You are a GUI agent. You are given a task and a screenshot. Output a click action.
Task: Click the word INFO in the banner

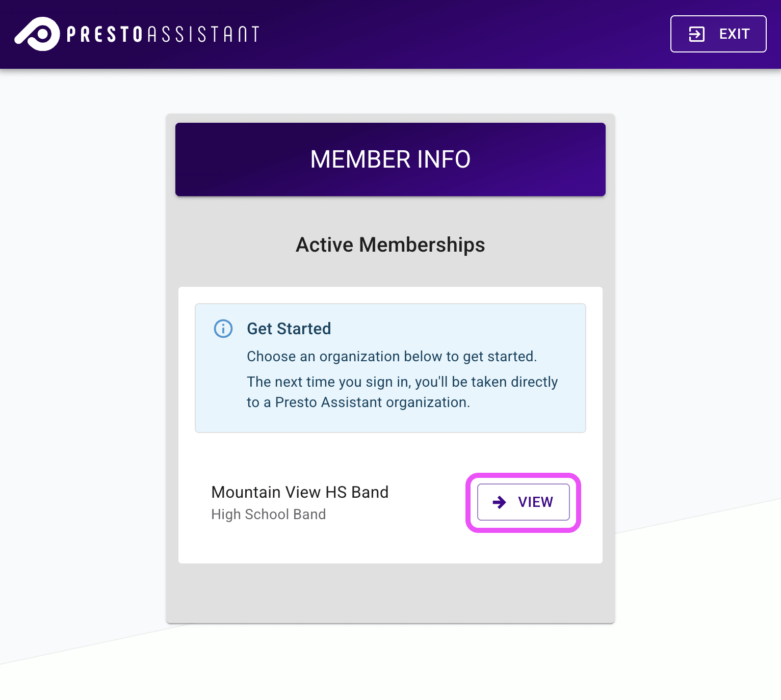pyautogui.click(x=444, y=159)
